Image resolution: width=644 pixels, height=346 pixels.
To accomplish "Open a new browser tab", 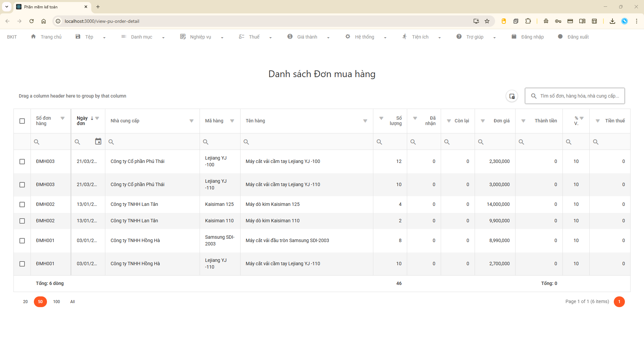I will pyautogui.click(x=98, y=7).
